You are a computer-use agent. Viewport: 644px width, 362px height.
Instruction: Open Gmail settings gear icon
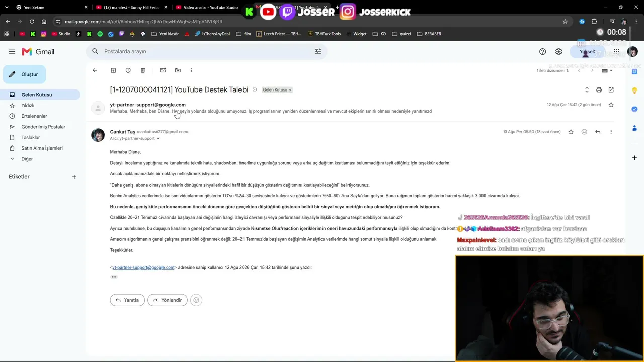click(x=558, y=52)
